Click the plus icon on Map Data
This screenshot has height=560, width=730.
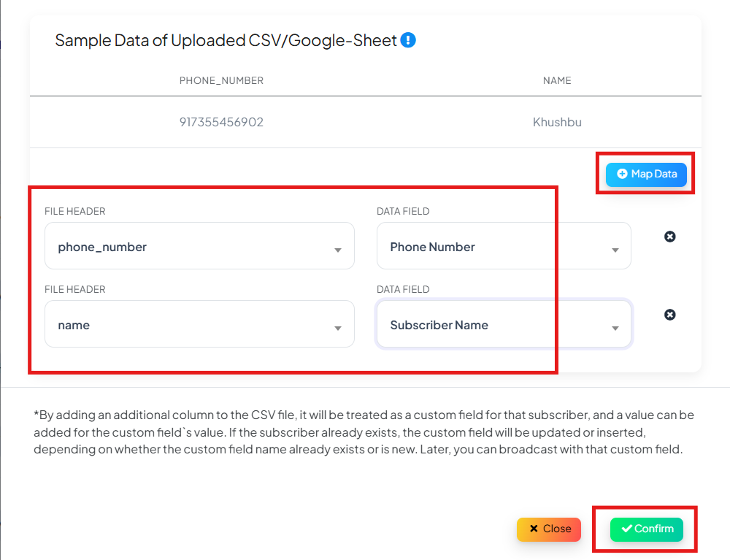click(622, 174)
